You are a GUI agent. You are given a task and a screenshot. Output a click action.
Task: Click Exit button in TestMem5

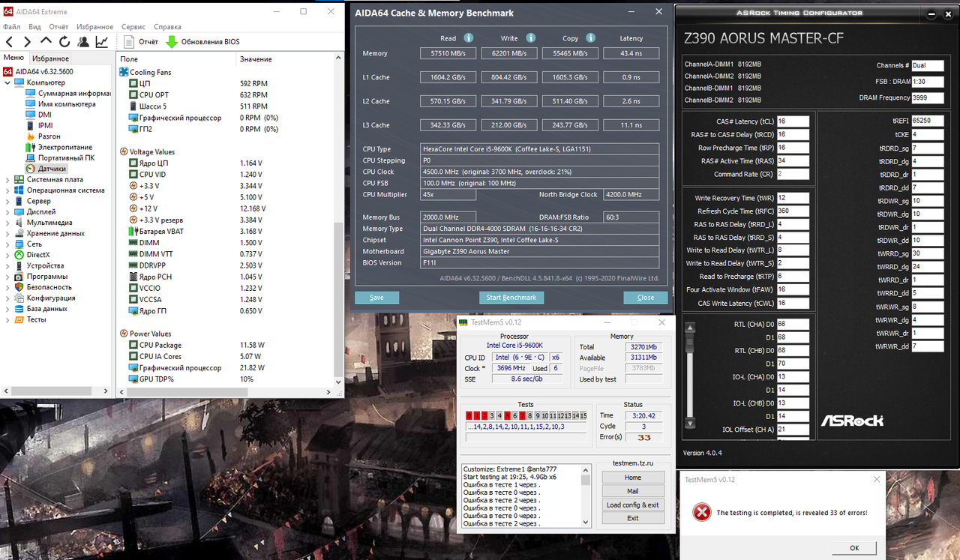(633, 518)
